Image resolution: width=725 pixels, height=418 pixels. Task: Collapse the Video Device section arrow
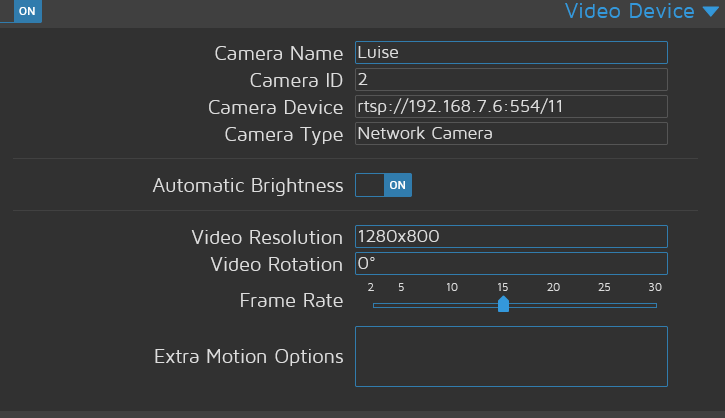(x=710, y=12)
